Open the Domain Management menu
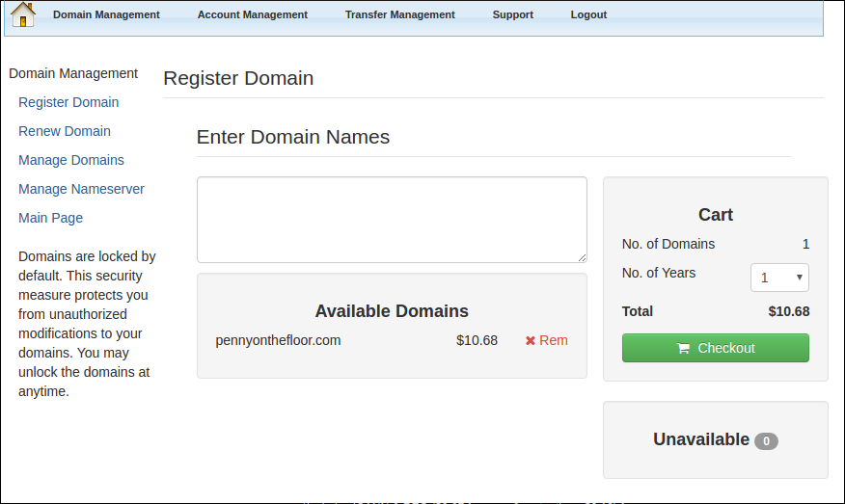The image size is (845, 504). 106,15
